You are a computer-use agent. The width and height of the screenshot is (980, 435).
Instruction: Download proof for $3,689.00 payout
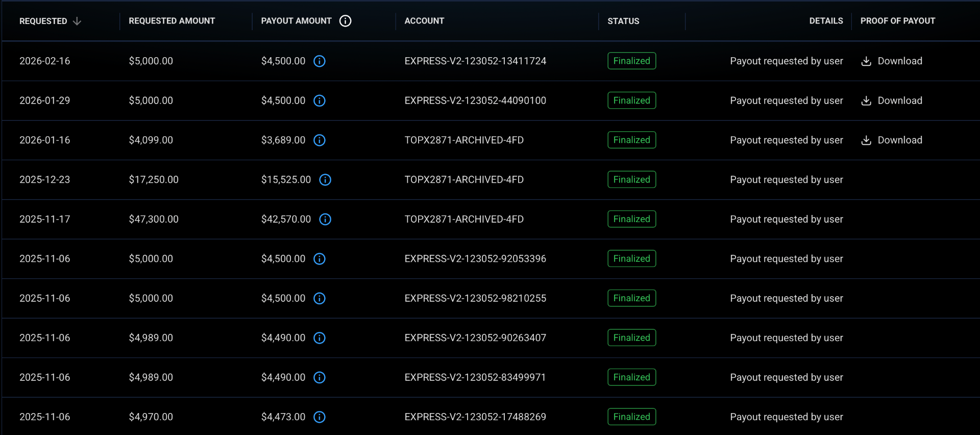click(x=892, y=140)
